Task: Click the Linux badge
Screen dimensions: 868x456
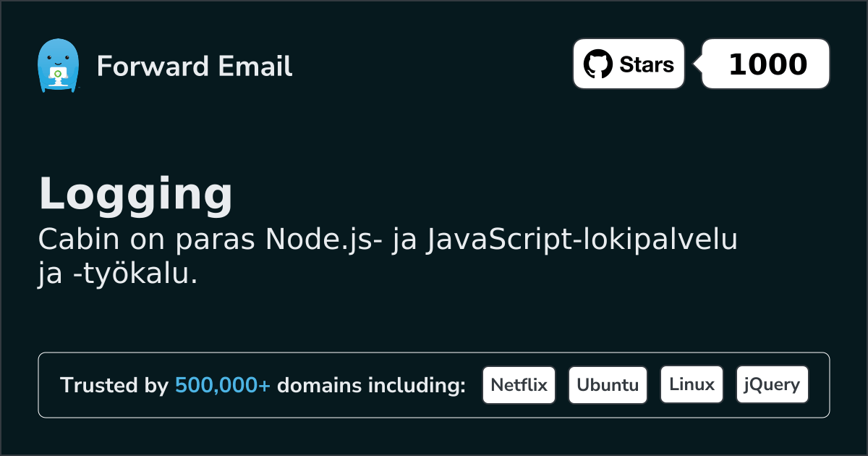Action: 692,384
